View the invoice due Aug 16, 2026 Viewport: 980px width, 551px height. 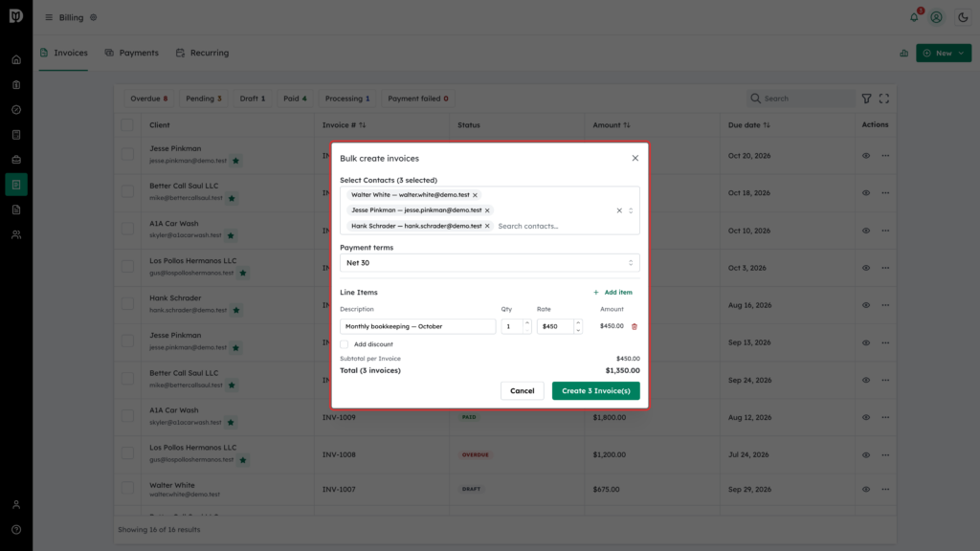865,305
